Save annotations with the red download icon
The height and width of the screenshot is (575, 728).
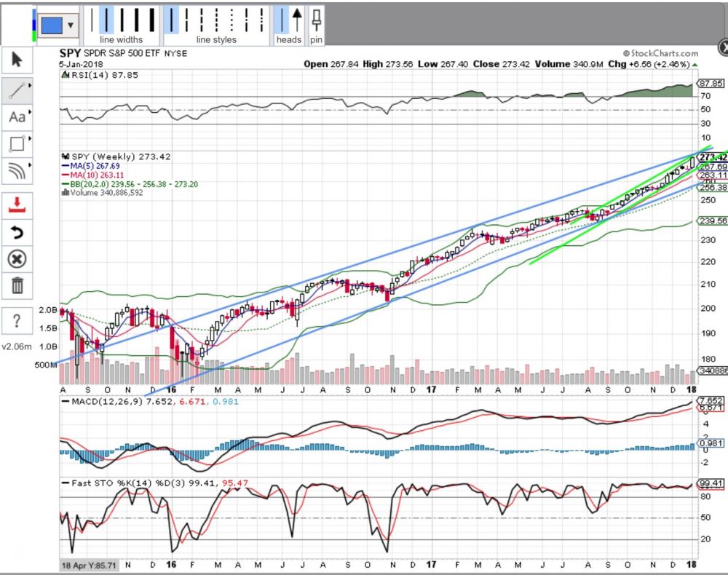click(17, 205)
